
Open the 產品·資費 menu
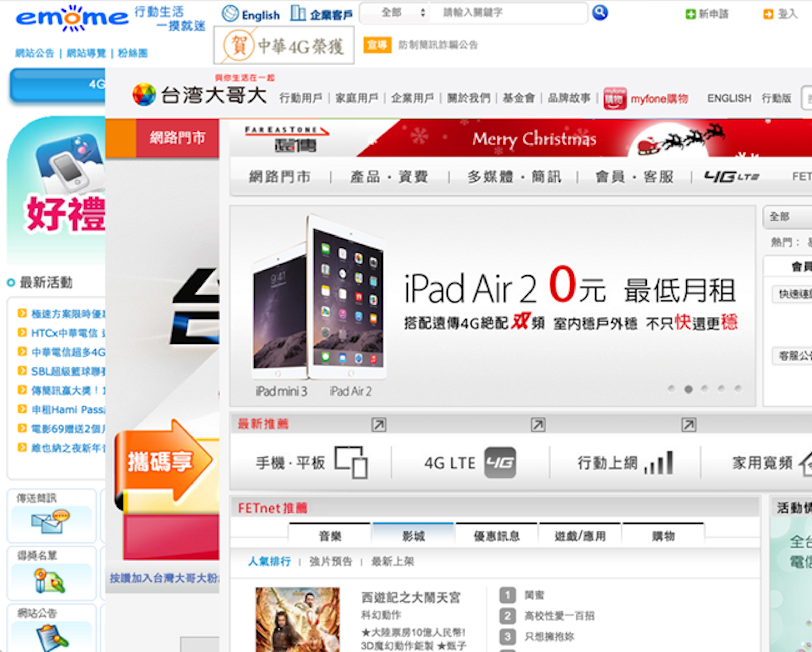click(389, 176)
